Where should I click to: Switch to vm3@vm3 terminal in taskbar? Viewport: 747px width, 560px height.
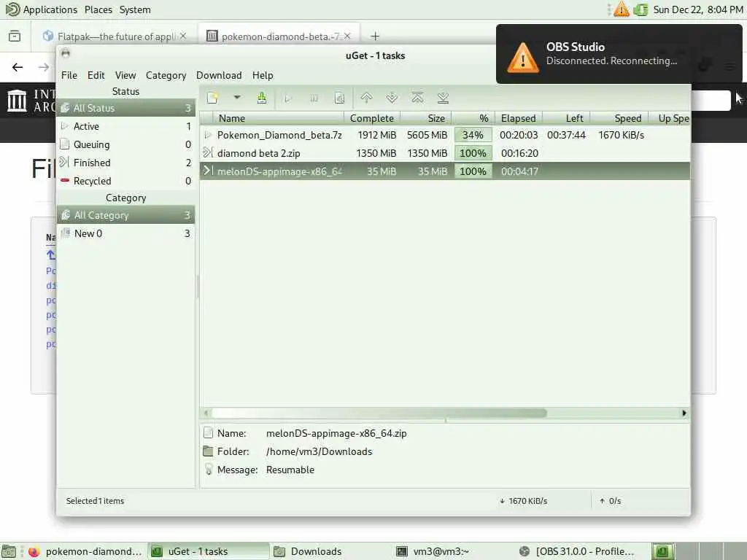pyautogui.click(x=452, y=551)
